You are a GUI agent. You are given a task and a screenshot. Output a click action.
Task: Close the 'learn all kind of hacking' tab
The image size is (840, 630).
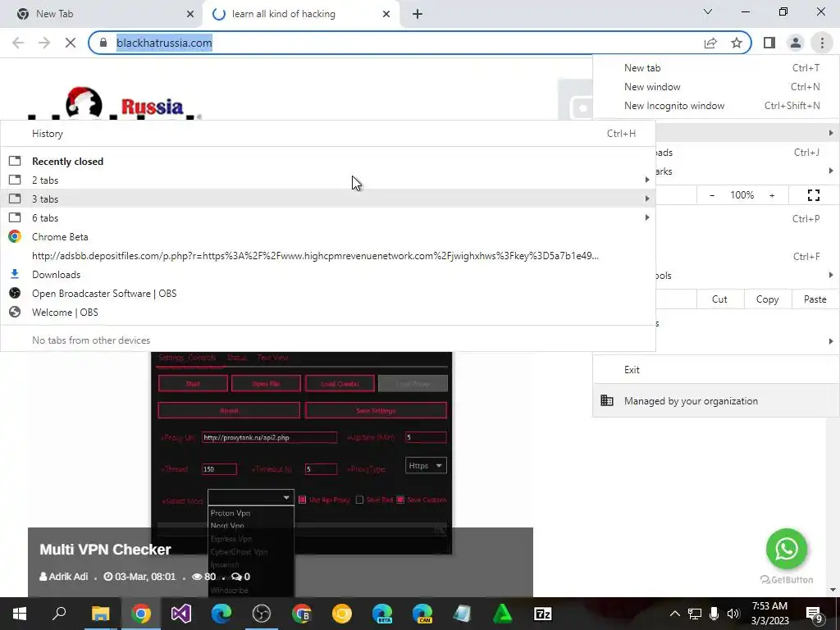386,14
